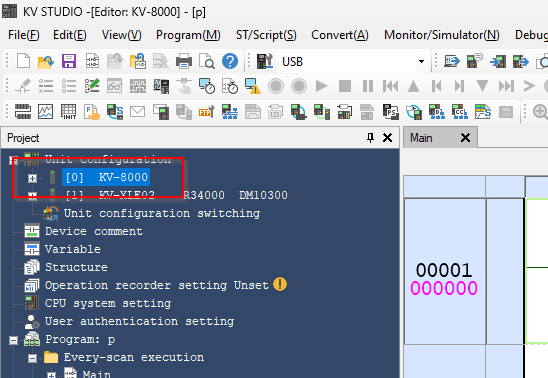Click ladder rung number 00001 cell
The height and width of the screenshot is (378, 548).
pos(444,270)
